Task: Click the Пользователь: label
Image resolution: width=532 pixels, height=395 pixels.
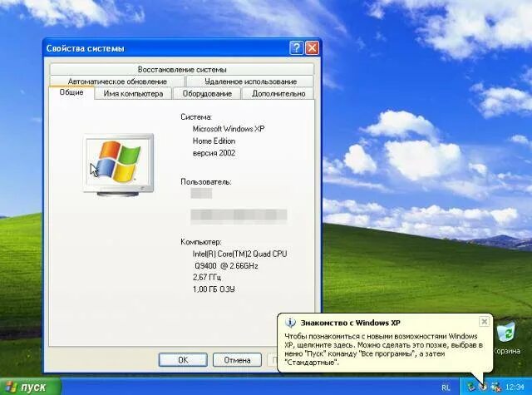Action: pyautogui.click(x=206, y=182)
